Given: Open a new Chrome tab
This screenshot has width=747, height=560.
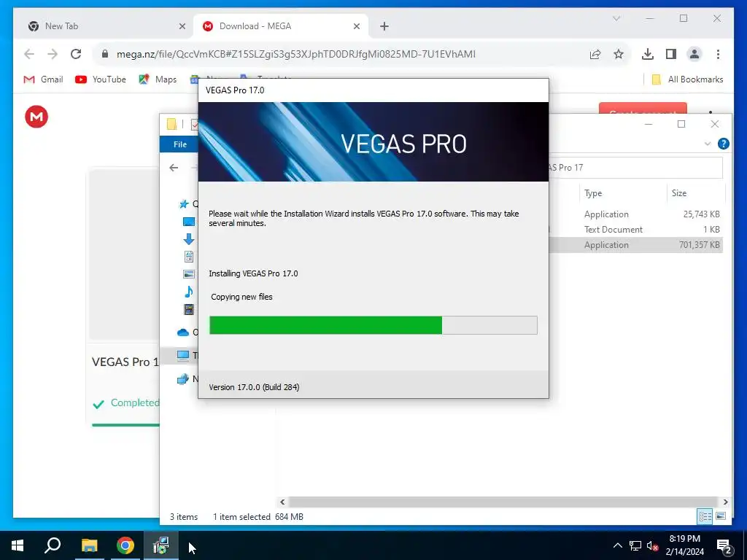Looking at the screenshot, I should point(384,26).
